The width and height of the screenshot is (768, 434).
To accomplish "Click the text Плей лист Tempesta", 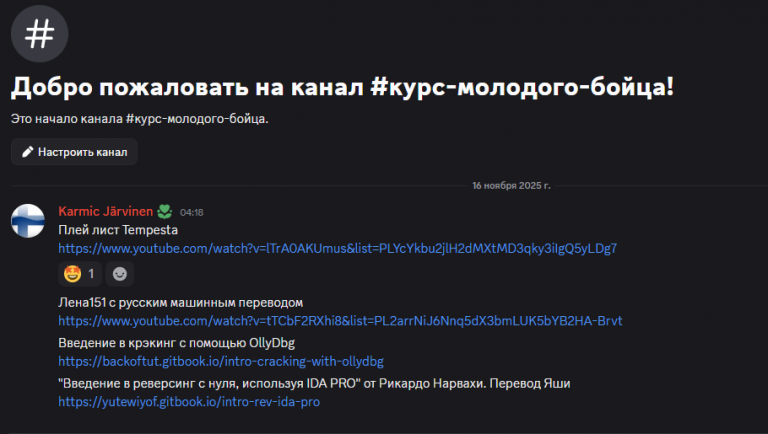I will [x=118, y=230].
